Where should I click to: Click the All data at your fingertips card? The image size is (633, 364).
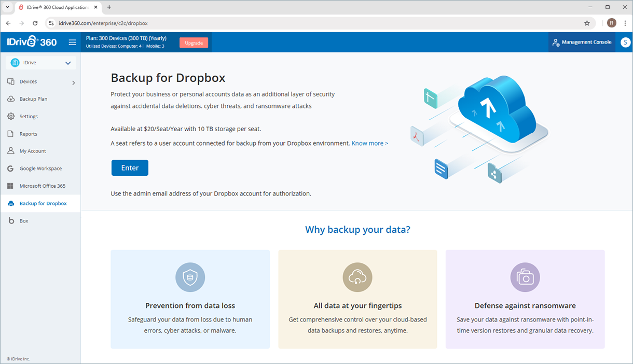click(x=357, y=299)
